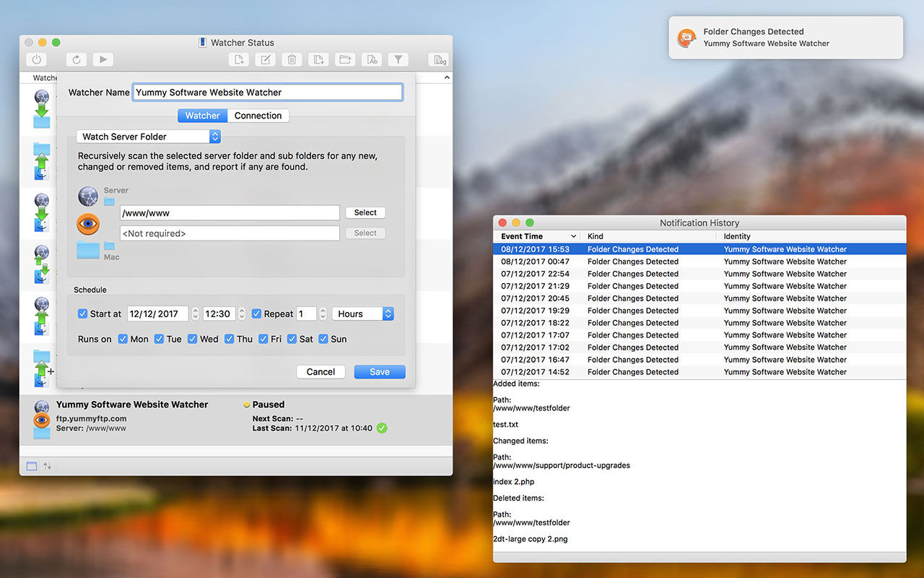
Task: Click the green check mark beside Last Scan
Action: [382, 428]
